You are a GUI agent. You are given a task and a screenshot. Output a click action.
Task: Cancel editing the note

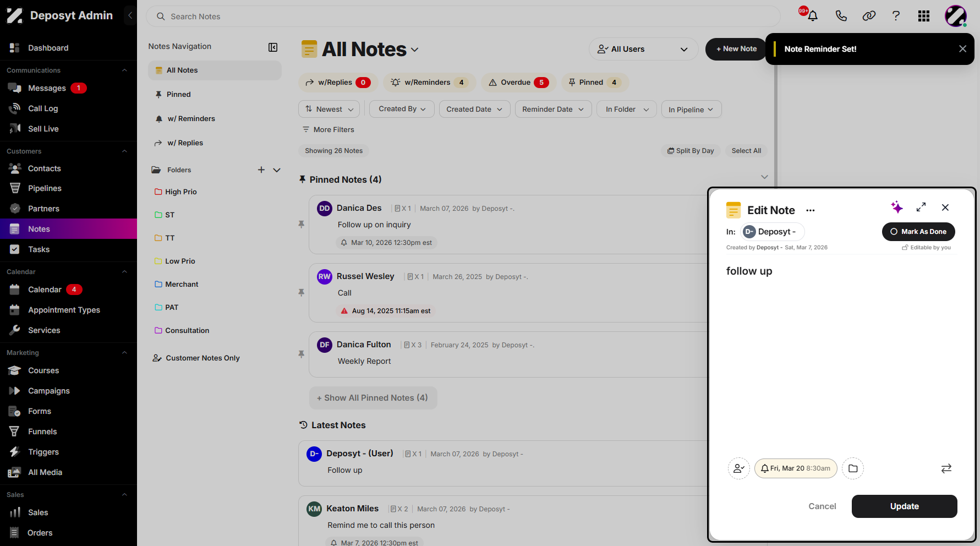(x=822, y=506)
